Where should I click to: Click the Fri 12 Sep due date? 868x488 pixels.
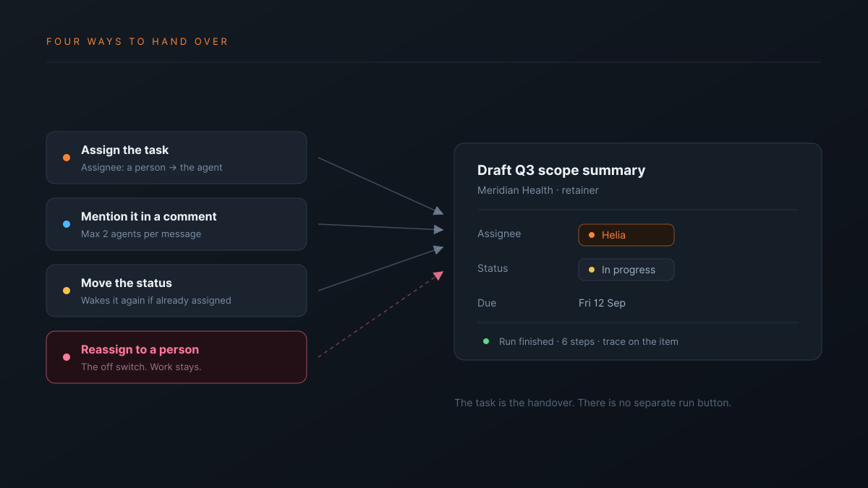pyautogui.click(x=602, y=303)
